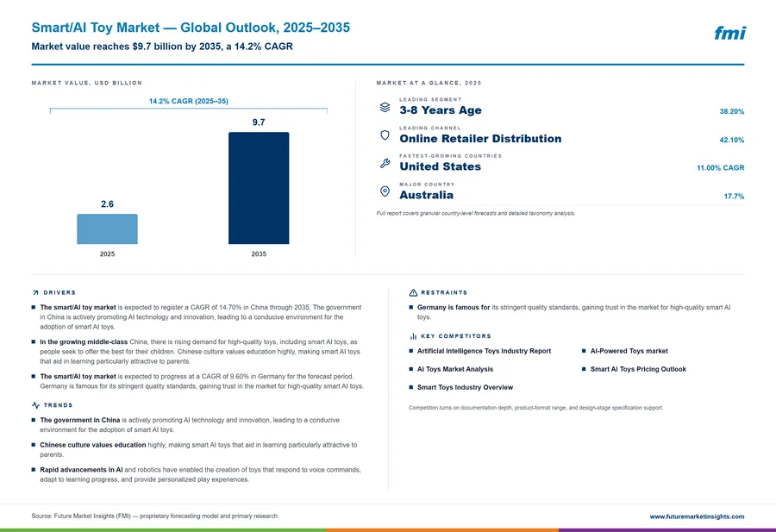Click the United States heading
Image resolution: width=776 pixels, height=532 pixels.
(x=440, y=166)
